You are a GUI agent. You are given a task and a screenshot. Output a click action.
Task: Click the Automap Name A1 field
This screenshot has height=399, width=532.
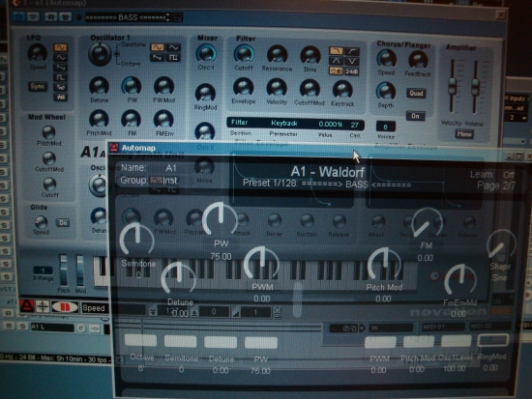pyautogui.click(x=171, y=168)
